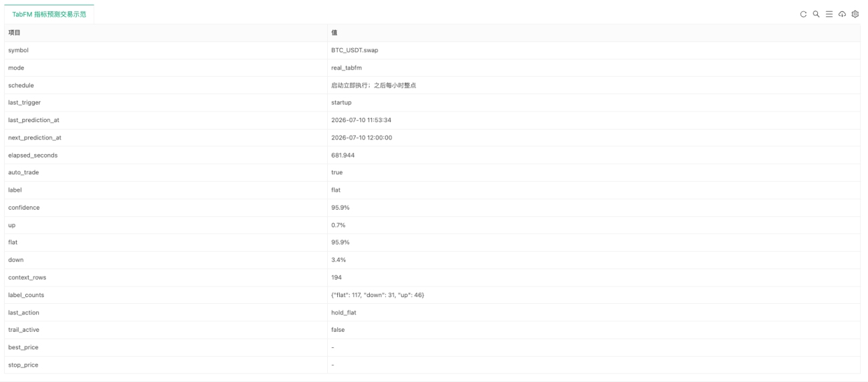
Task: Click the next_prediction_at timestamp
Action: pos(361,138)
